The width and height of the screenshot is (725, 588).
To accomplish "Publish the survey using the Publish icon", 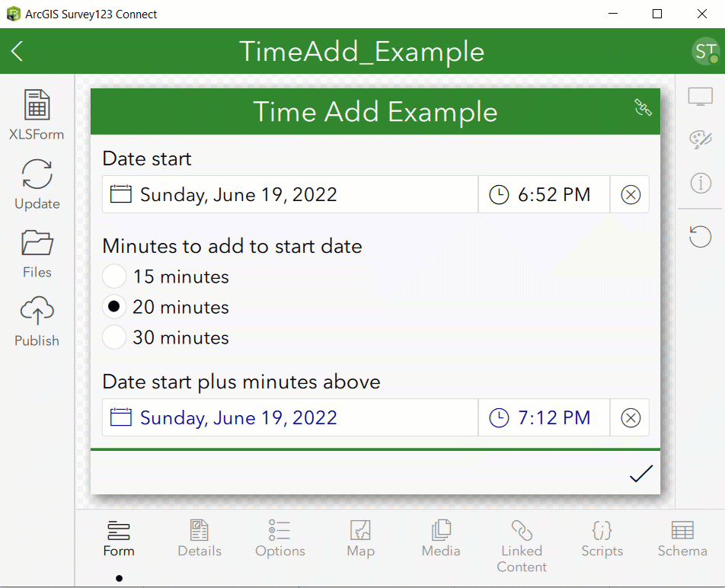I will 36,312.
